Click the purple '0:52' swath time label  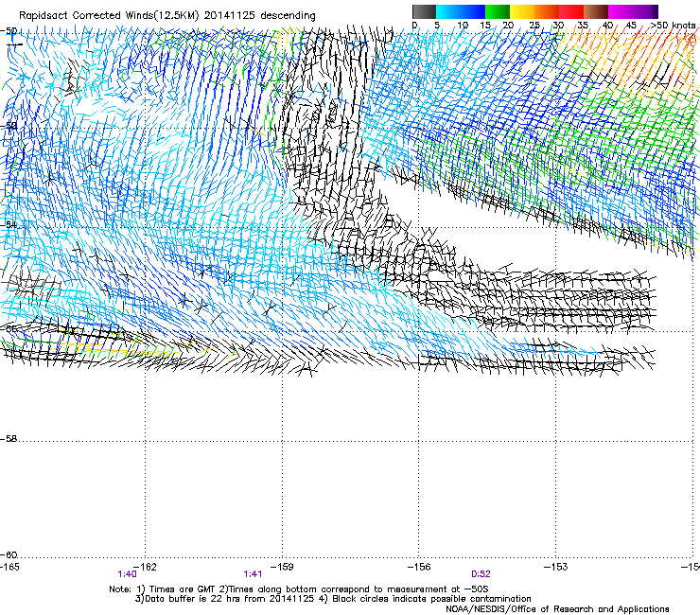click(x=481, y=574)
